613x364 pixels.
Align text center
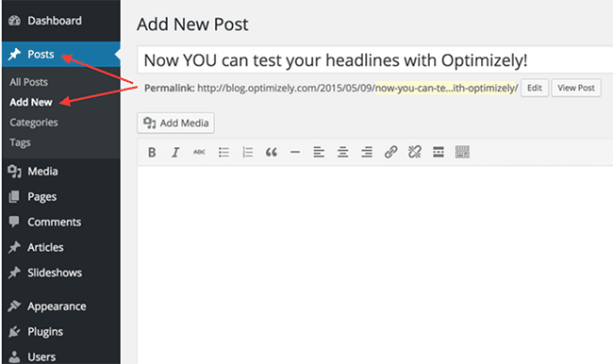pyautogui.click(x=343, y=152)
